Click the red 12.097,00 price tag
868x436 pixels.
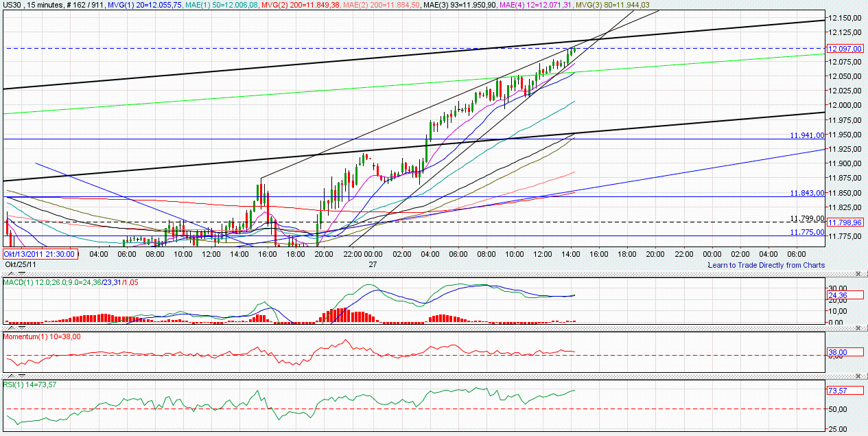click(845, 48)
